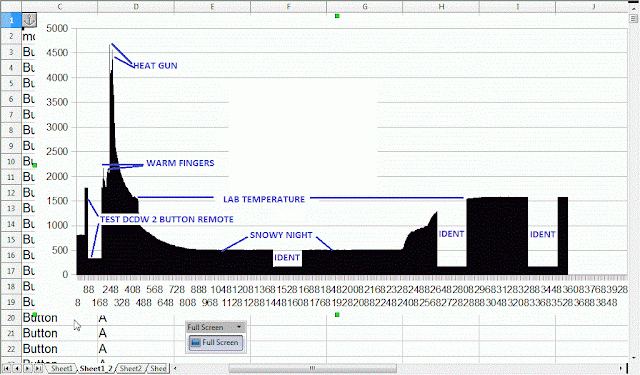This screenshot has height=375, width=640.
Task: Select column G header
Action: click(x=364, y=7)
